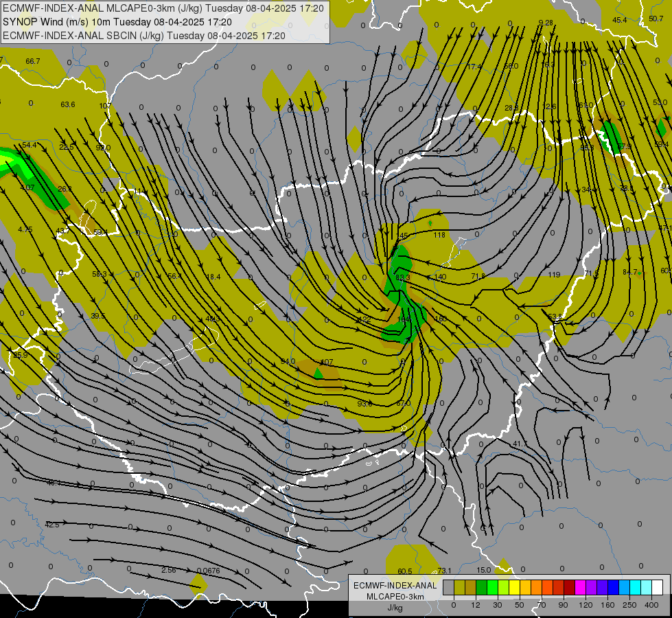Click the 84.7 value on the map
Image resolution: width=672 pixels, height=618 pixels.
click(630, 272)
